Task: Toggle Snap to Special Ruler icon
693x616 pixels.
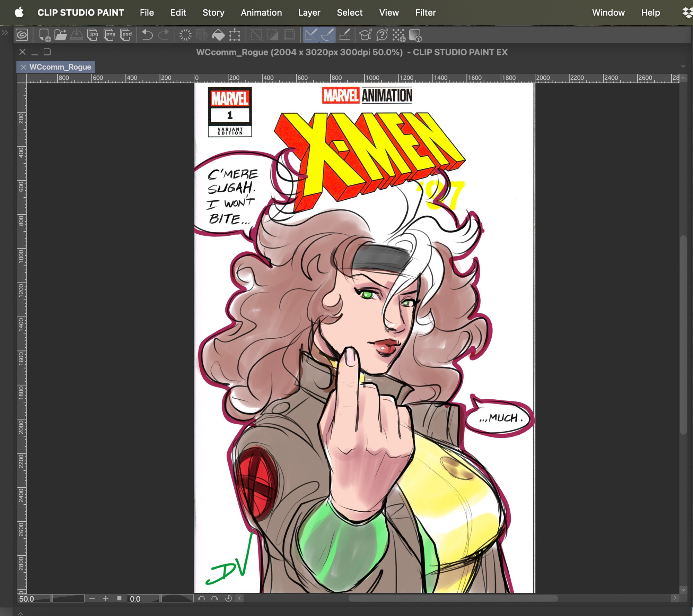Action: tap(327, 35)
